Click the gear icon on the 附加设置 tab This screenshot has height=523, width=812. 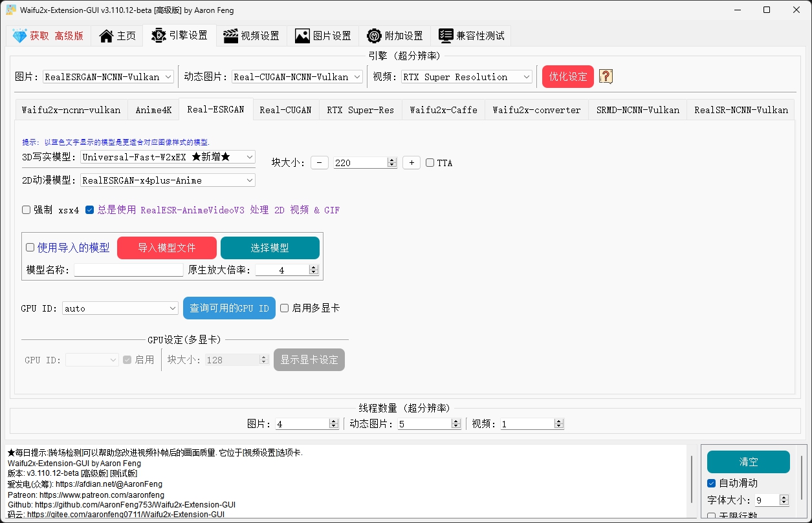coord(374,36)
